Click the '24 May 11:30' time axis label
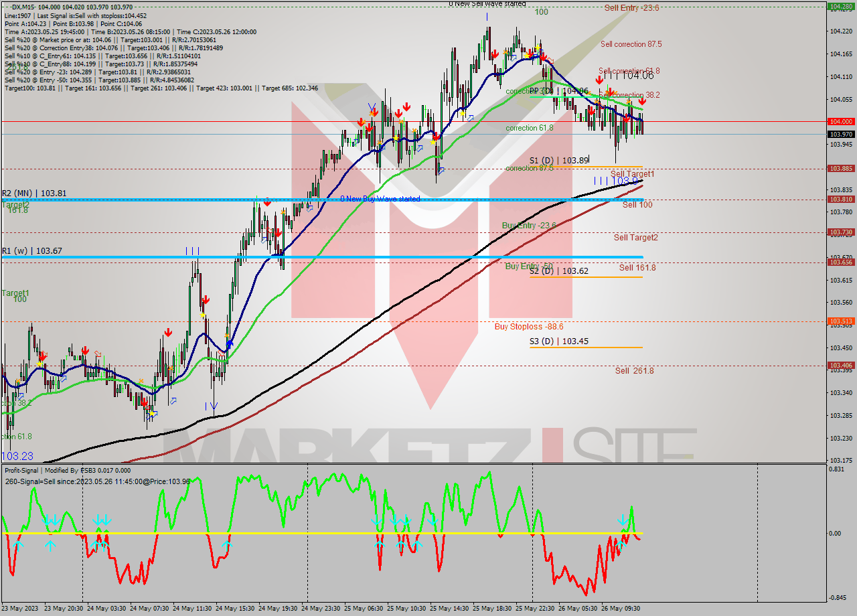Screen dimensions: 857x616 coord(191,609)
